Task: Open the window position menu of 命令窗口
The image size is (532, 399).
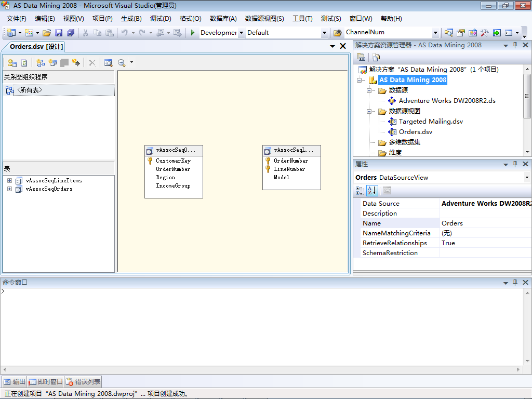Action: (x=506, y=283)
